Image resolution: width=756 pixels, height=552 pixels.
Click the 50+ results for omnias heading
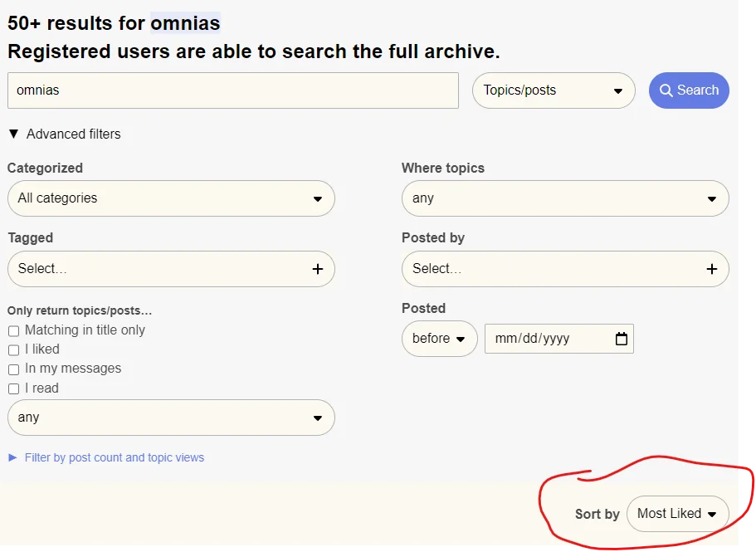click(114, 23)
